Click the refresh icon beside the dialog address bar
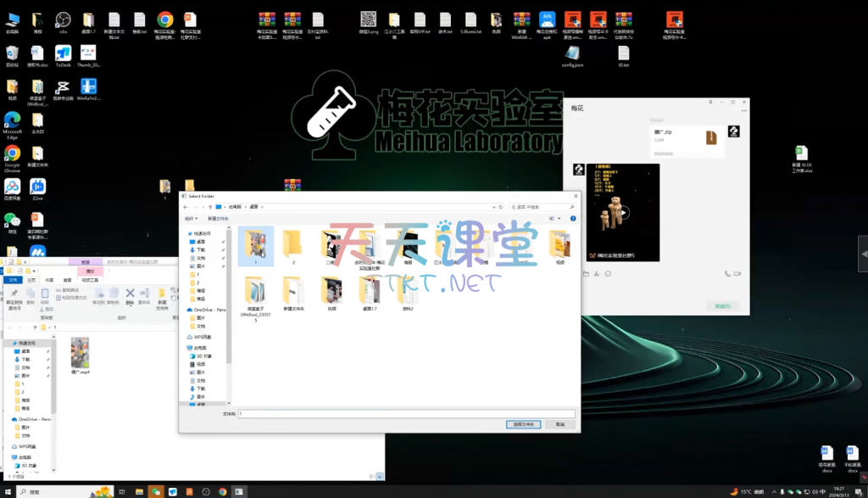Screen dimensions: 868x498 pyautogui.click(x=502, y=206)
